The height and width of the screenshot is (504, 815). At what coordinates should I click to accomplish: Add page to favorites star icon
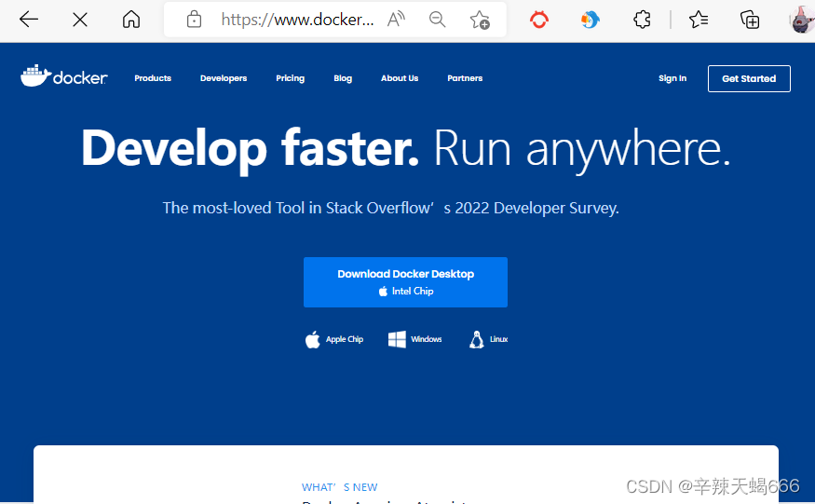(x=480, y=20)
